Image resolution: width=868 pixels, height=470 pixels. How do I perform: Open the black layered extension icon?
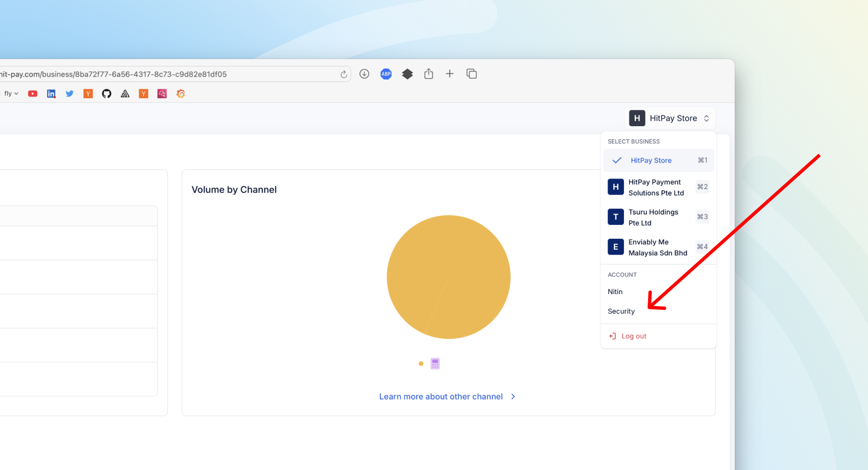coord(407,74)
